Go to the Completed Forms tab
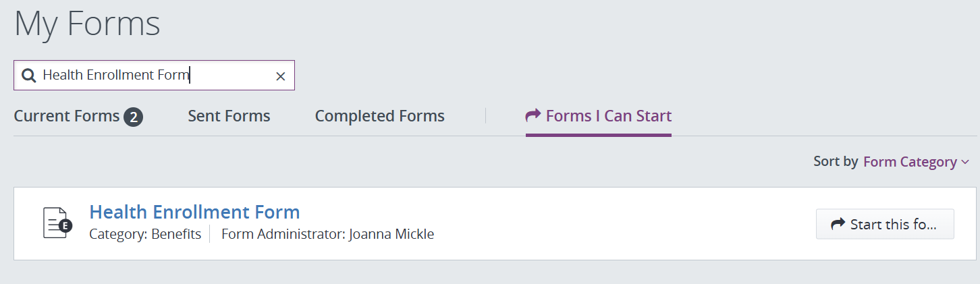The image size is (980, 284). point(380,116)
